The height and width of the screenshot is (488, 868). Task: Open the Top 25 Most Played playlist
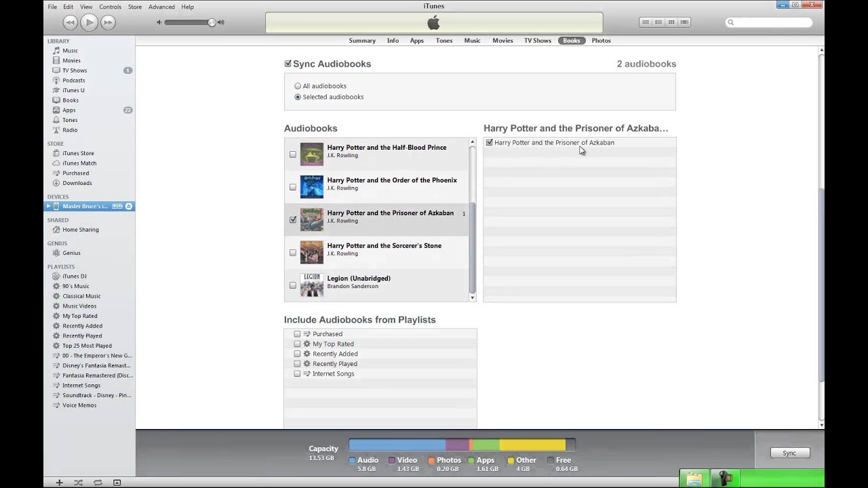pyautogui.click(x=87, y=346)
